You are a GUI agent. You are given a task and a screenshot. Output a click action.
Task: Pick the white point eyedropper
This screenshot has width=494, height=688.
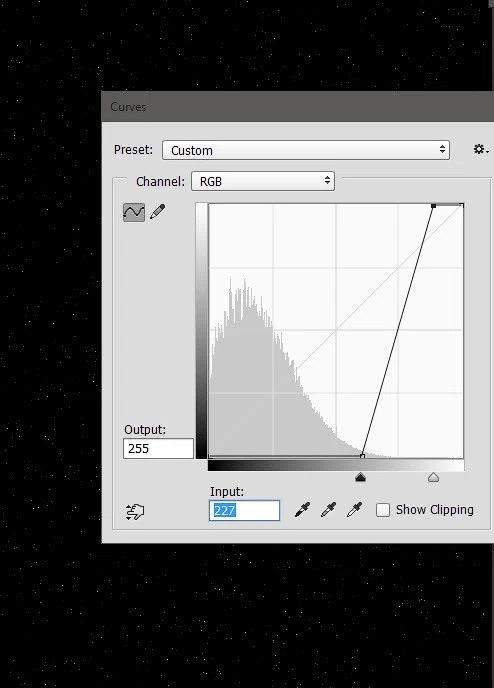(354, 509)
